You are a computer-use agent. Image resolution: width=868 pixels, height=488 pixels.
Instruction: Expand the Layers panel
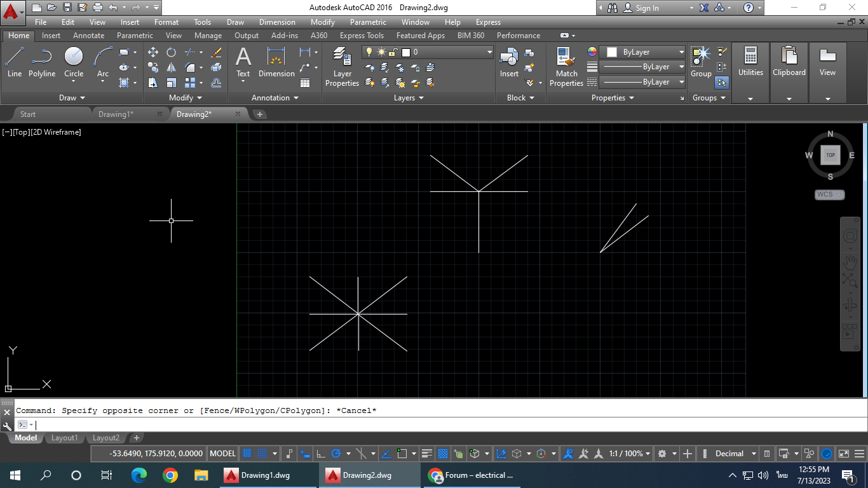(409, 98)
